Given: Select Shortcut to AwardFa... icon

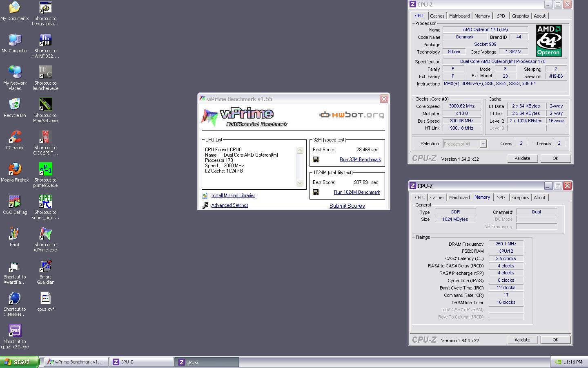Looking at the screenshot, I should coord(15,272).
